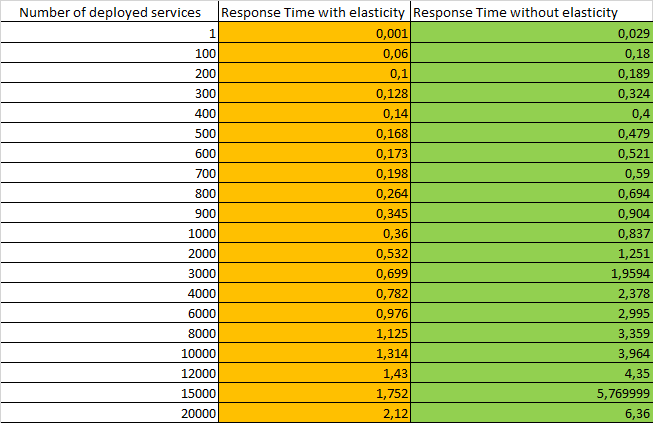Select the cell with value 10000

point(110,352)
